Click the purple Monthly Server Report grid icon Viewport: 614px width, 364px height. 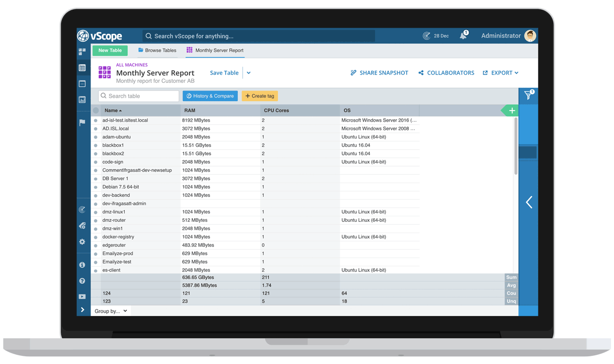click(x=104, y=73)
